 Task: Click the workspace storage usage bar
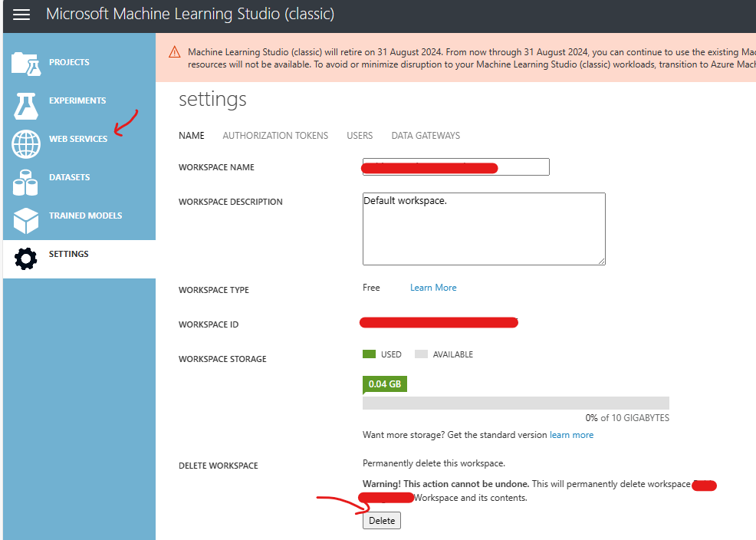pyautogui.click(x=516, y=403)
